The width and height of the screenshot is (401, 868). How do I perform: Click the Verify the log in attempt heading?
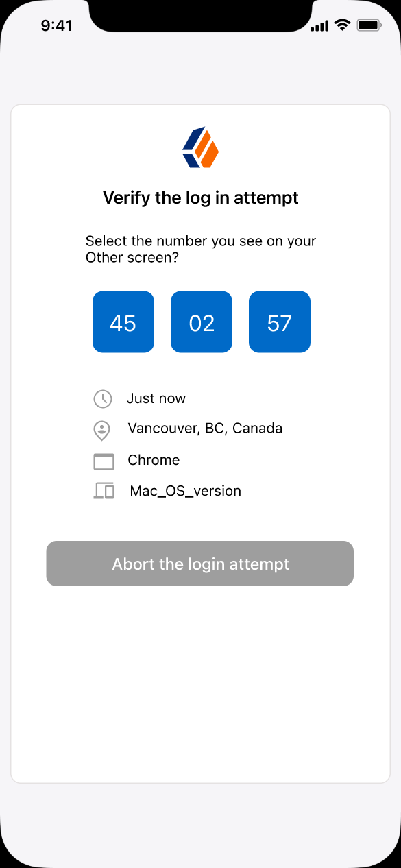click(201, 198)
